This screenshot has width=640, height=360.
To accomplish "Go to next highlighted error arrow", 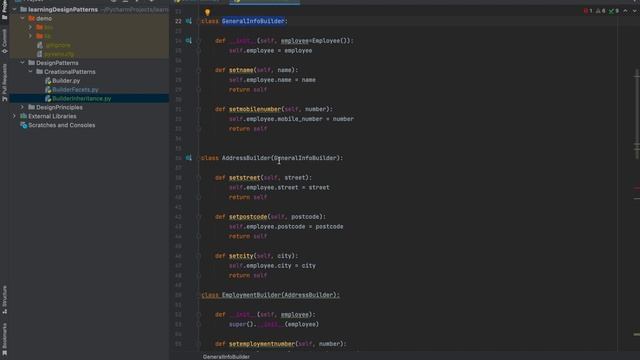I will pos(635,11).
